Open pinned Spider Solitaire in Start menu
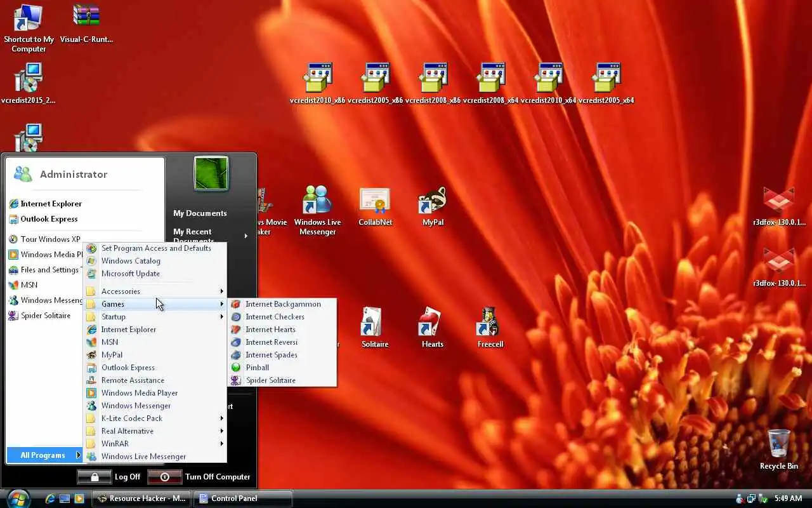The image size is (812, 508). click(40, 316)
